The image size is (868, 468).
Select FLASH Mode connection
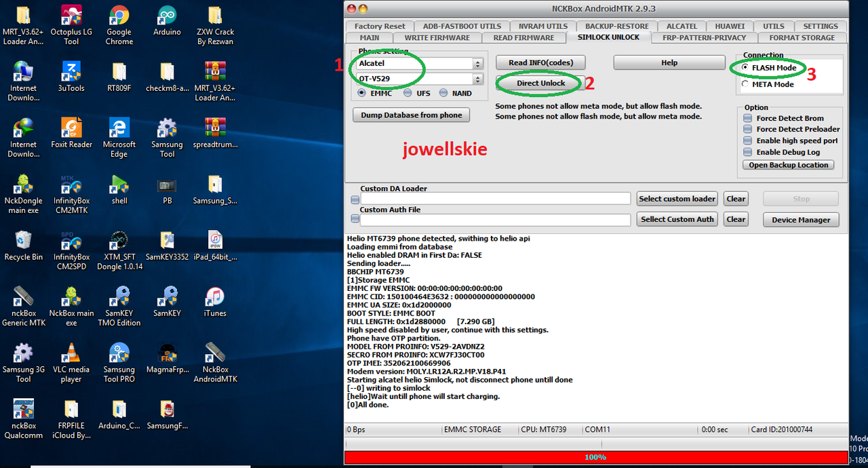pyautogui.click(x=746, y=68)
